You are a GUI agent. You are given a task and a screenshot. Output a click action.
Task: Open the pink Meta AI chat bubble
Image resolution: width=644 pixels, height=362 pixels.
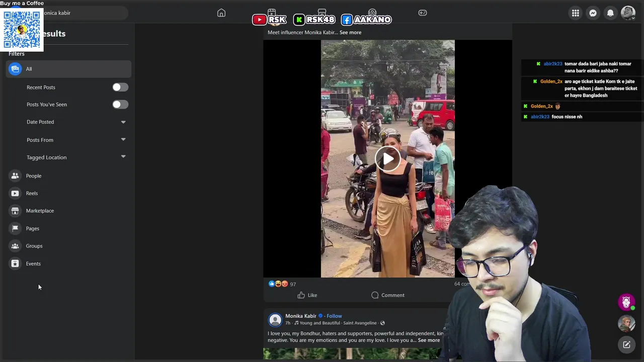coord(626,302)
